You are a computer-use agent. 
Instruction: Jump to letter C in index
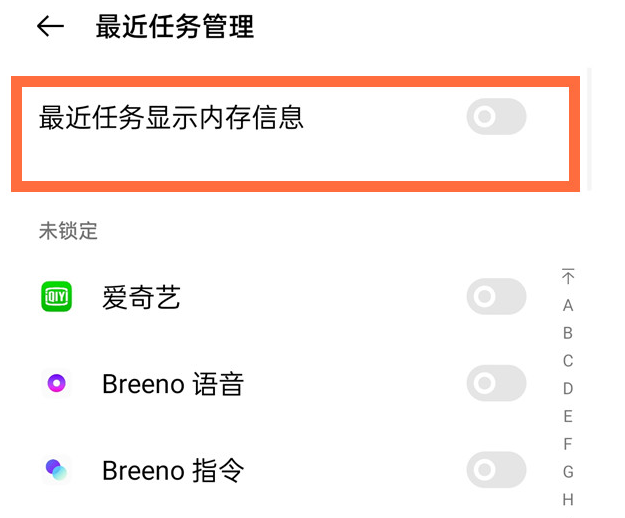point(568,361)
